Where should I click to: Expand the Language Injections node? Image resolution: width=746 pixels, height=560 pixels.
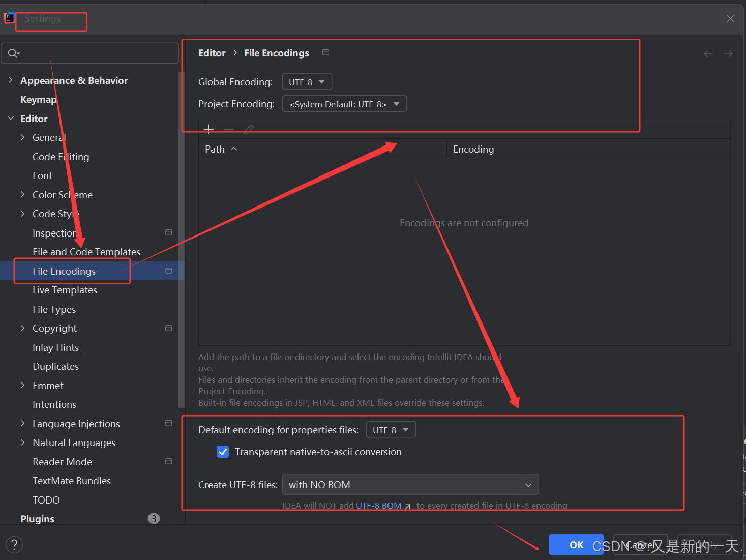[x=22, y=423]
